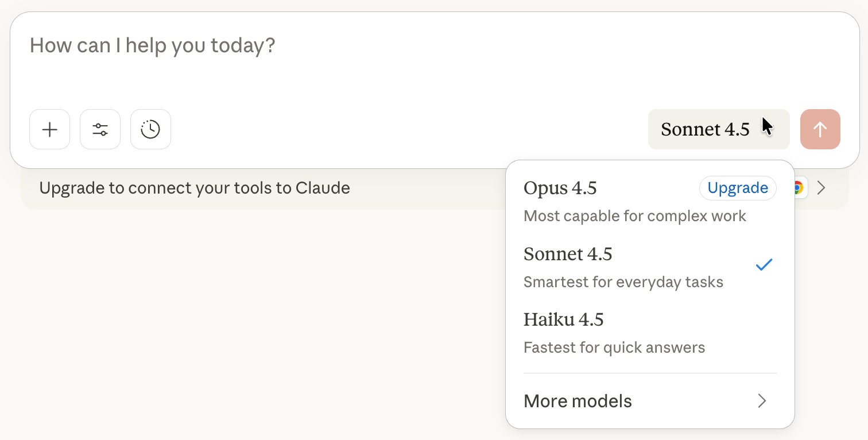Viewport: 868px width, 440px height.
Task: Click the chevron arrow on the upgrade banner
Action: click(x=821, y=188)
